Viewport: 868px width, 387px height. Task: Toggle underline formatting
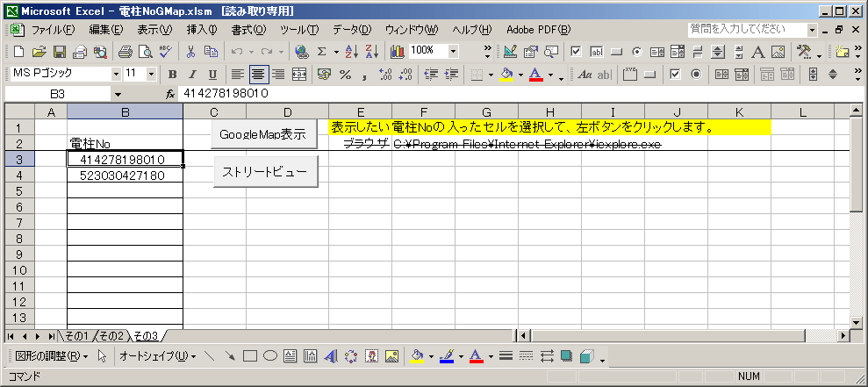pos(212,75)
